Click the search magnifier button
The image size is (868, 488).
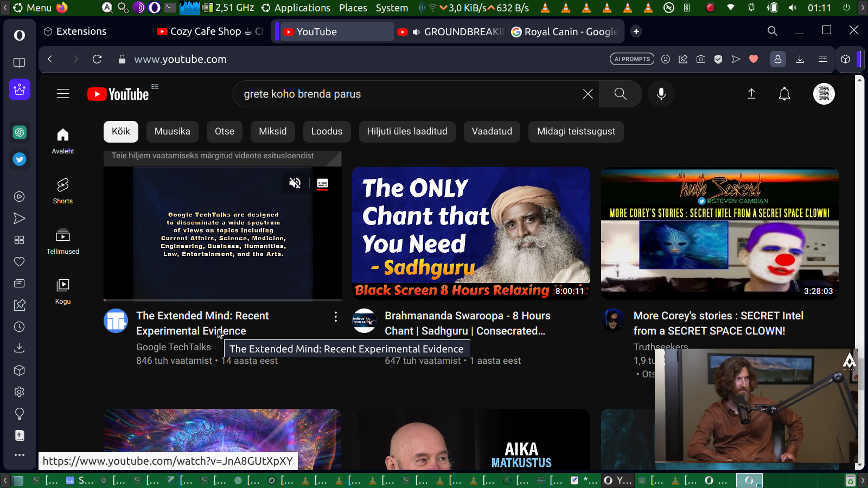point(620,94)
